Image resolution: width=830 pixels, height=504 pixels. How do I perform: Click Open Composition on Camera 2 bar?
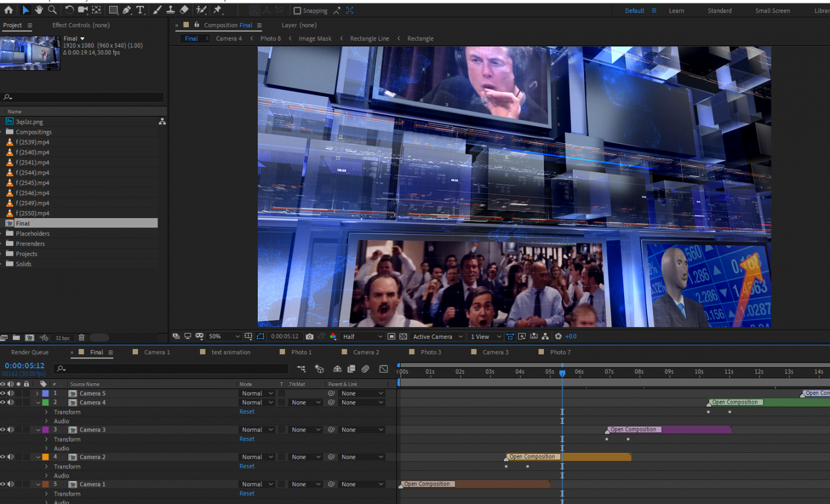532,457
